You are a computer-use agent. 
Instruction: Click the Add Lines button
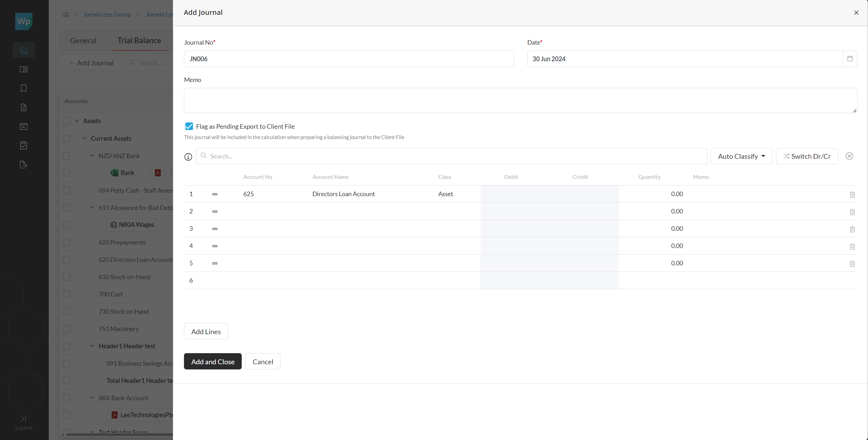pyautogui.click(x=206, y=331)
